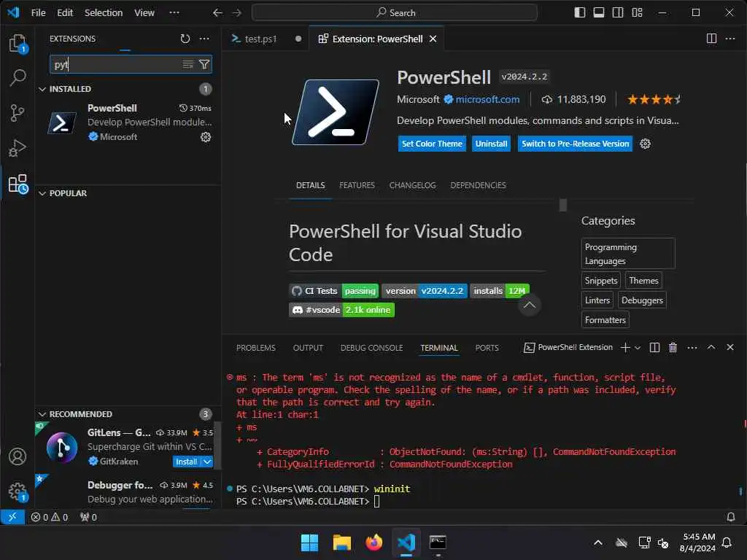Open remote window indicator in status bar
This screenshot has width=747, height=560.
12,517
